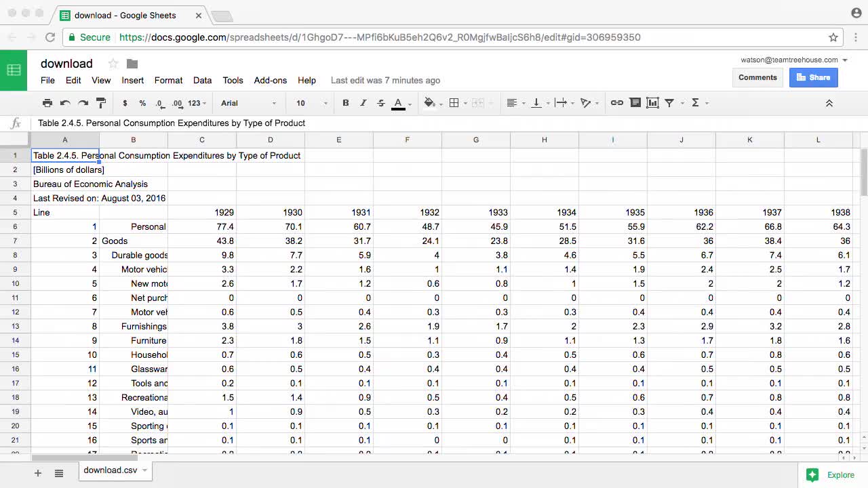Open the print dialog from the toolbar
The height and width of the screenshot is (488, 868).
click(x=47, y=102)
